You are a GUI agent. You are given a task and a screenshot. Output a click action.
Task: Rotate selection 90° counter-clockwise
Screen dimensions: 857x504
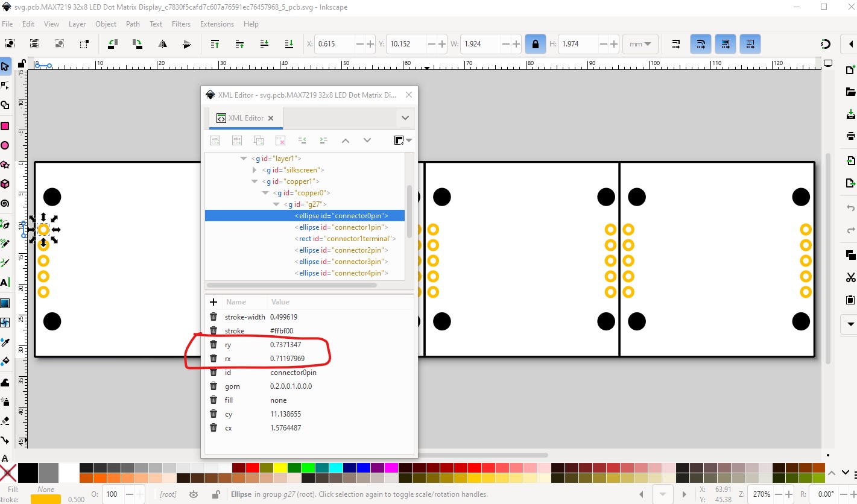pos(112,44)
